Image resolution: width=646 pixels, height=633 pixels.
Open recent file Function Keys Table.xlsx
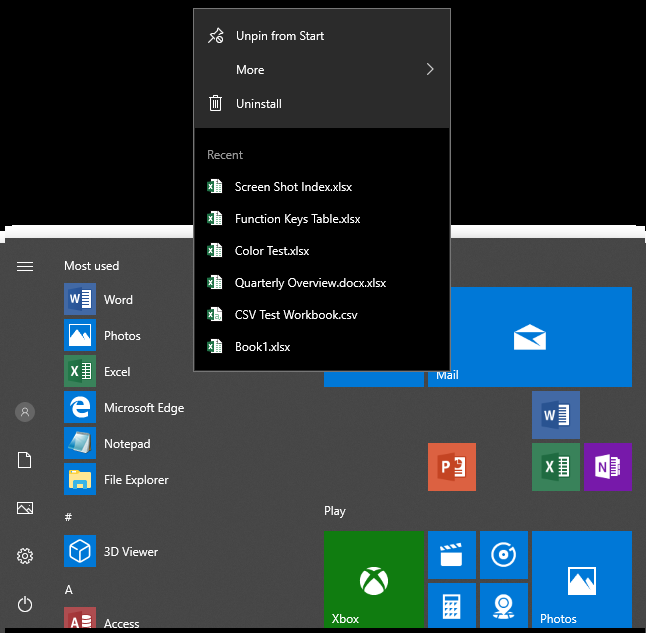tap(322, 219)
